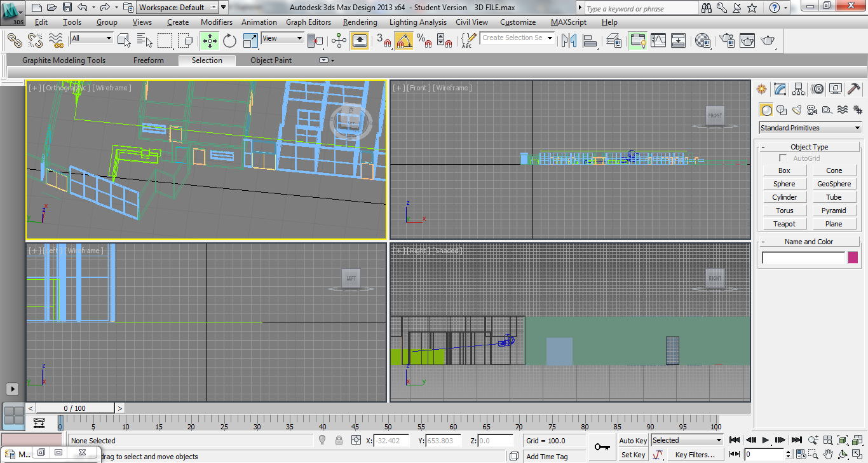Click the Select and Link tool
This screenshot has width=868, height=463.
(15, 41)
